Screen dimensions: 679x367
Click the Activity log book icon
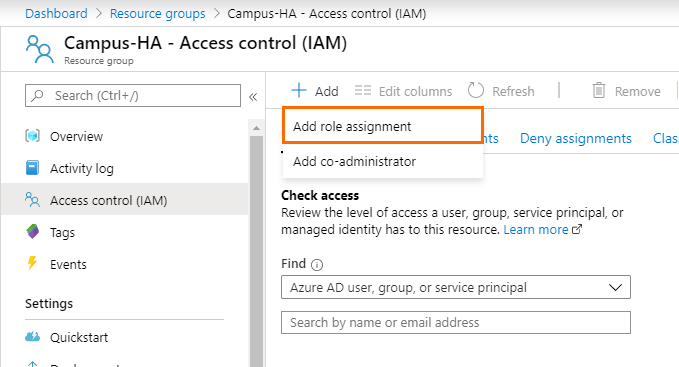pos(32,168)
